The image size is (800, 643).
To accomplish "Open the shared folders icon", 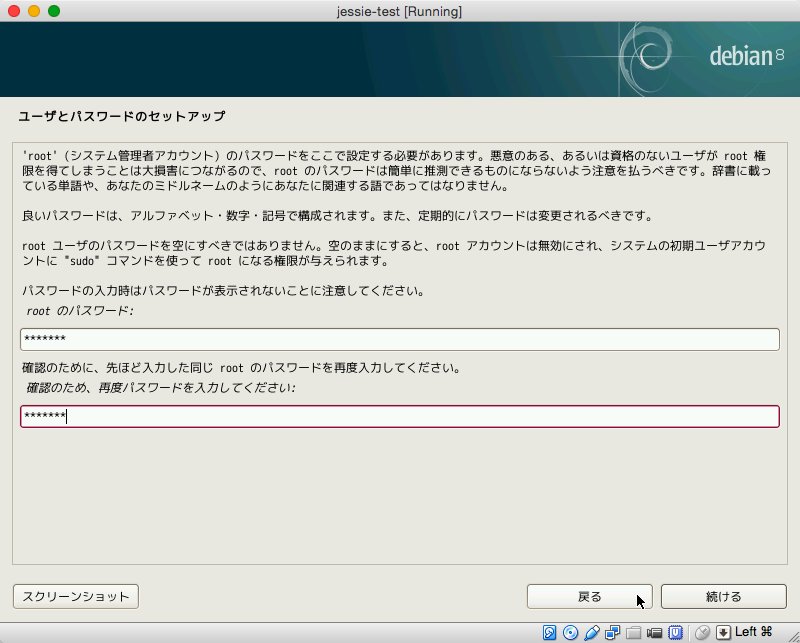I will click(x=633, y=633).
